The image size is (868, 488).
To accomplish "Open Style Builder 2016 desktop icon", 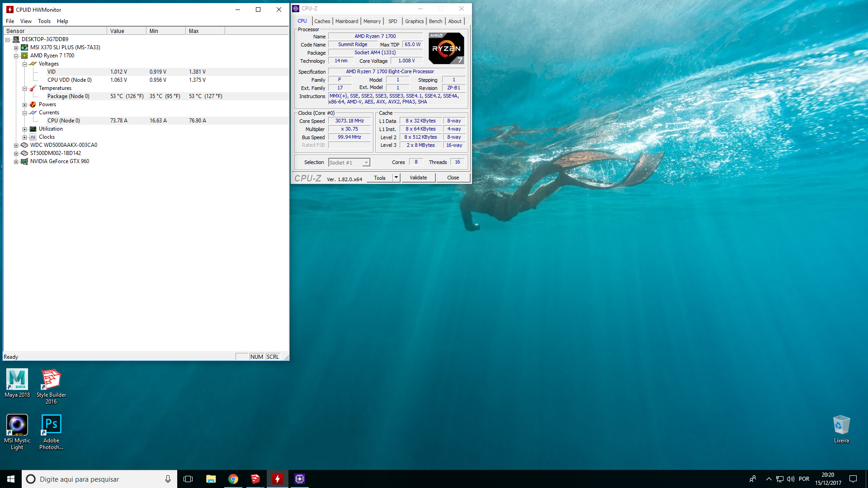I will (x=51, y=386).
